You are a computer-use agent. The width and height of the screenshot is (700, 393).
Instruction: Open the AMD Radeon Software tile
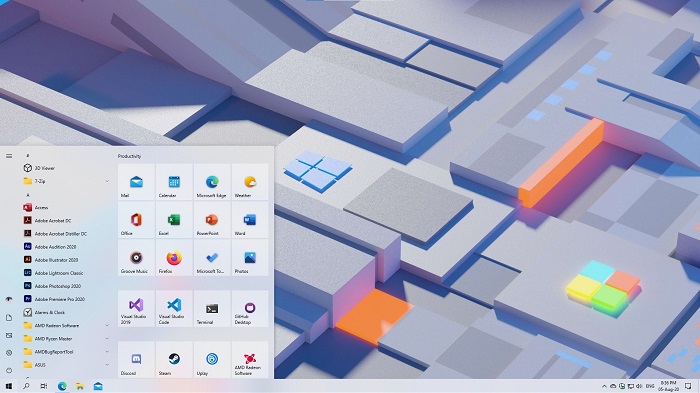(x=250, y=360)
